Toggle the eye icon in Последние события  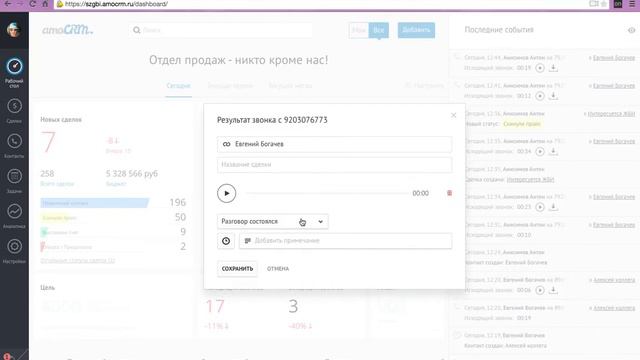(631, 30)
